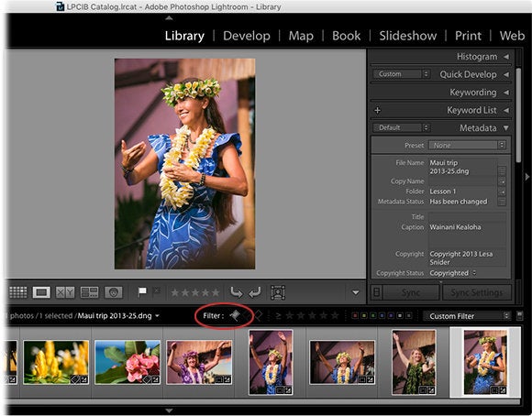Switch to the Book module

(346, 36)
